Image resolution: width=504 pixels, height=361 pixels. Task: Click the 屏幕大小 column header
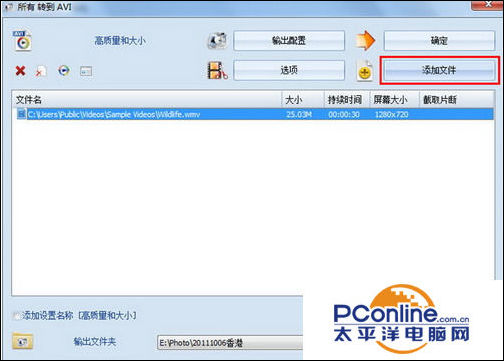(x=394, y=99)
